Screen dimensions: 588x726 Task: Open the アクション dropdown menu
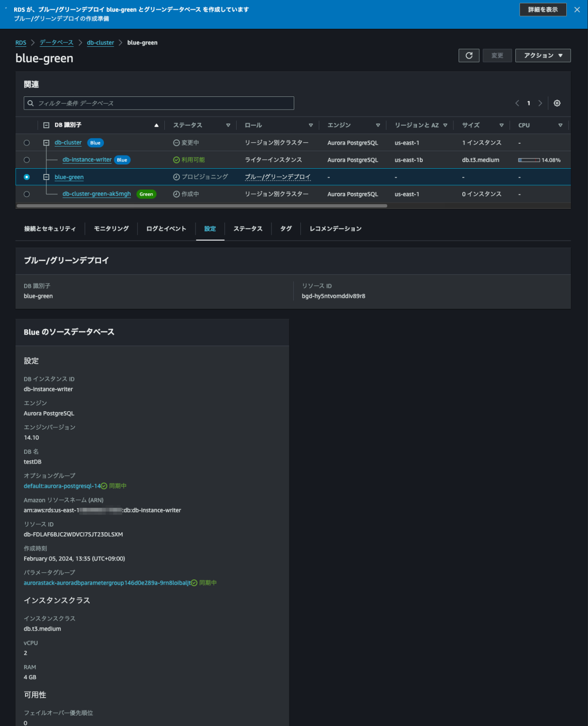tap(542, 55)
